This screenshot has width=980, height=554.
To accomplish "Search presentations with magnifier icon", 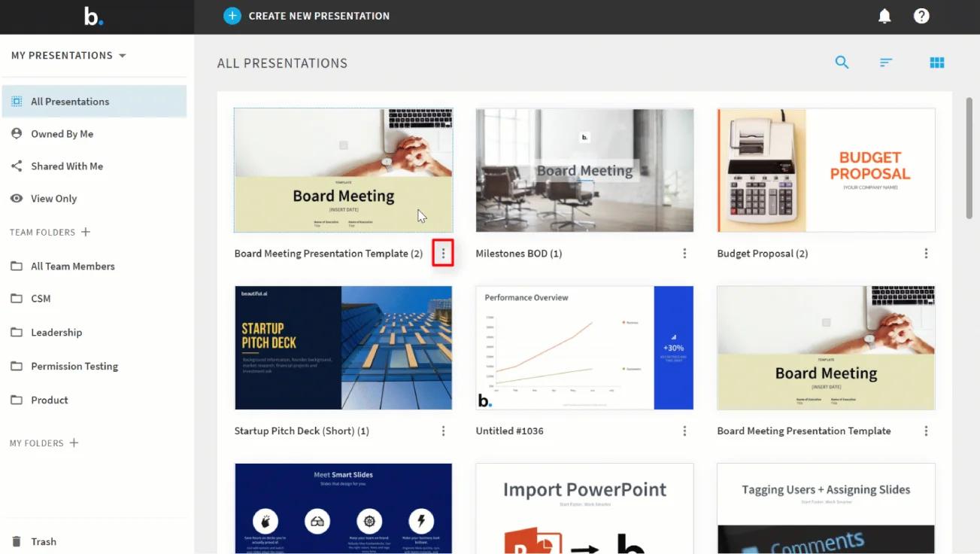I will tap(842, 62).
